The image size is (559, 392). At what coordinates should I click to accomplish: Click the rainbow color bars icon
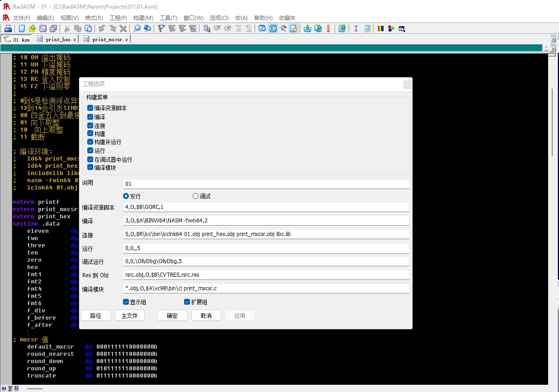point(381,28)
